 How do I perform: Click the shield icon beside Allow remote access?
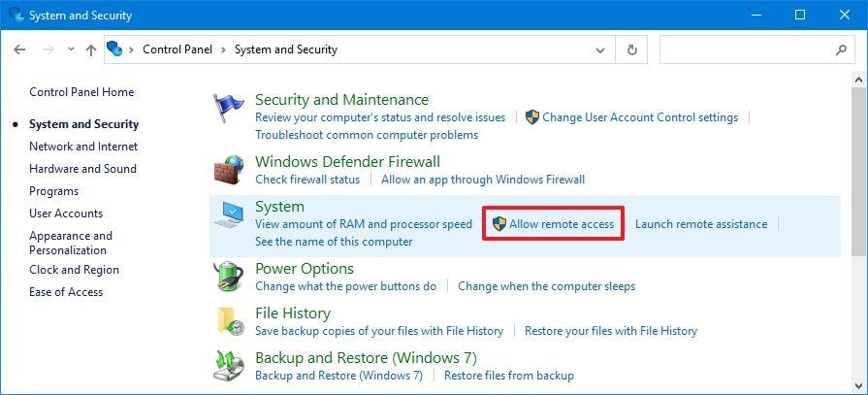tap(499, 224)
